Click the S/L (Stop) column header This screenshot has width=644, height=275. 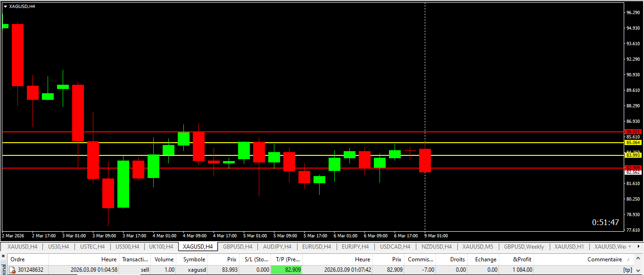click(255, 259)
